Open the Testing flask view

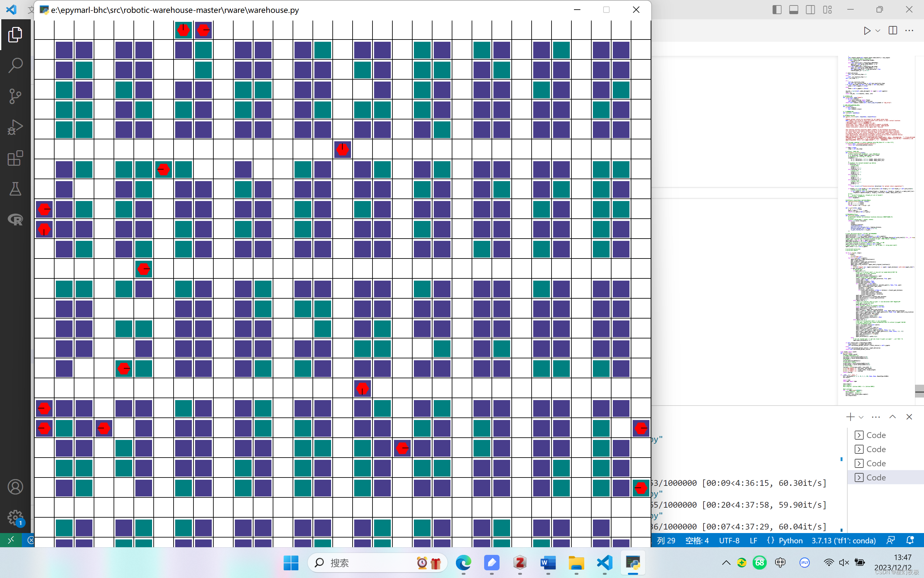15,189
